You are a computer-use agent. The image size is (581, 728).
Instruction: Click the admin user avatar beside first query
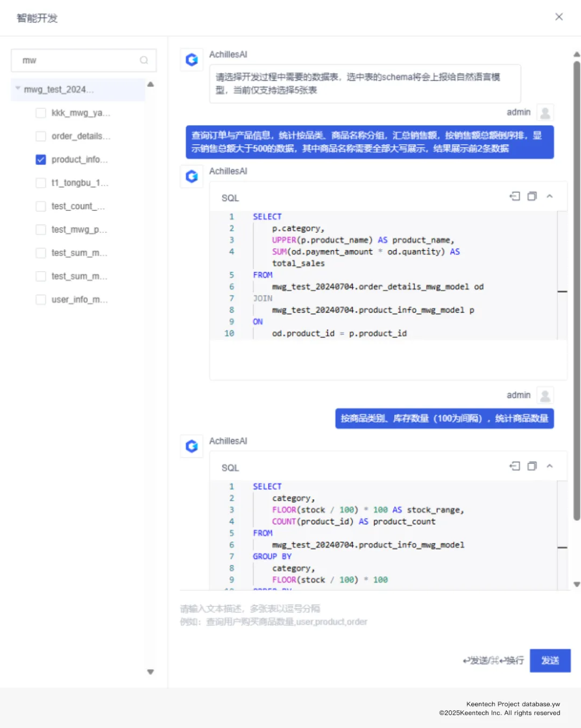click(545, 112)
